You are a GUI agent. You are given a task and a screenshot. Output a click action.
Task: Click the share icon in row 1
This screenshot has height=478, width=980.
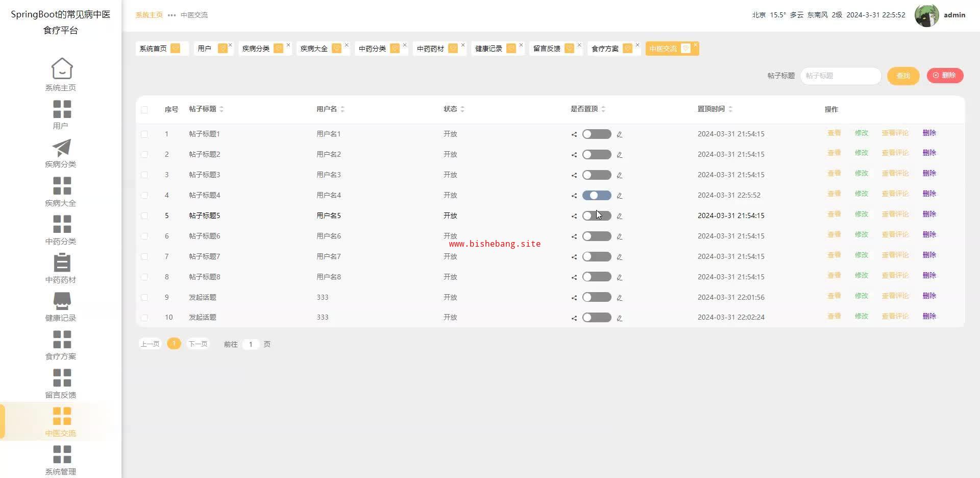pos(574,134)
